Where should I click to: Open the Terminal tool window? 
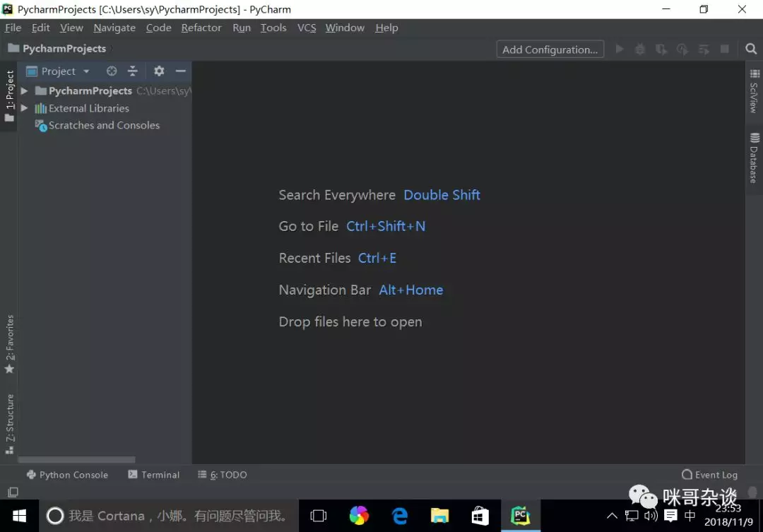click(154, 475)
